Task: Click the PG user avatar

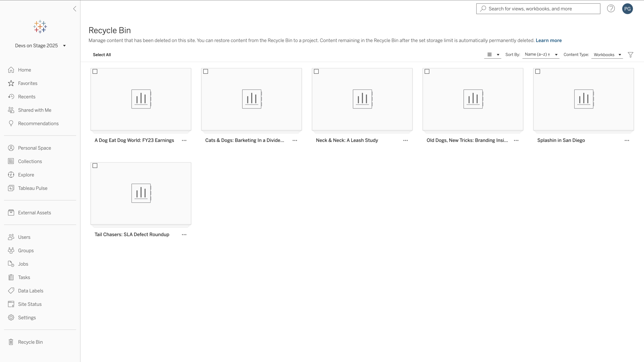Action: (627, 9)
